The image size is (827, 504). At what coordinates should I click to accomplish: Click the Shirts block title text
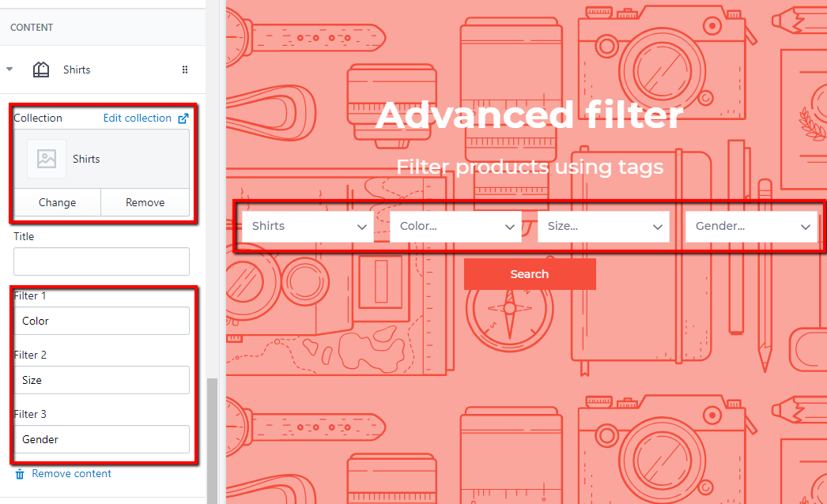click(x=77, y=70)
